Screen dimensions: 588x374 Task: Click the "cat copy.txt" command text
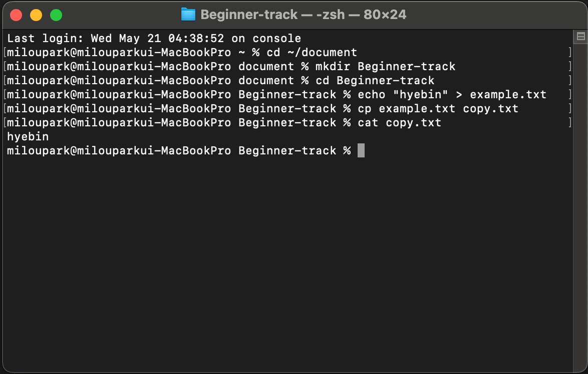399,122
